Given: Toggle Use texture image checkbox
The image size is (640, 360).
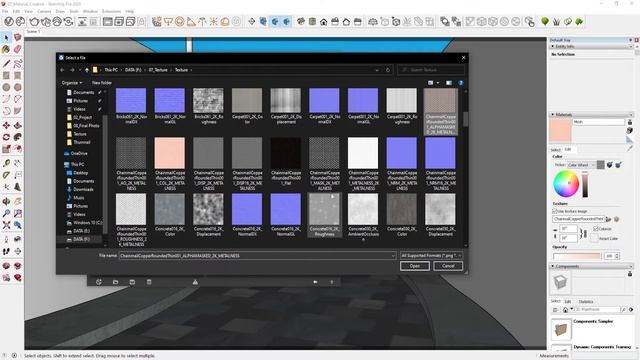Looking at the screenshot, I should point(555,211).
